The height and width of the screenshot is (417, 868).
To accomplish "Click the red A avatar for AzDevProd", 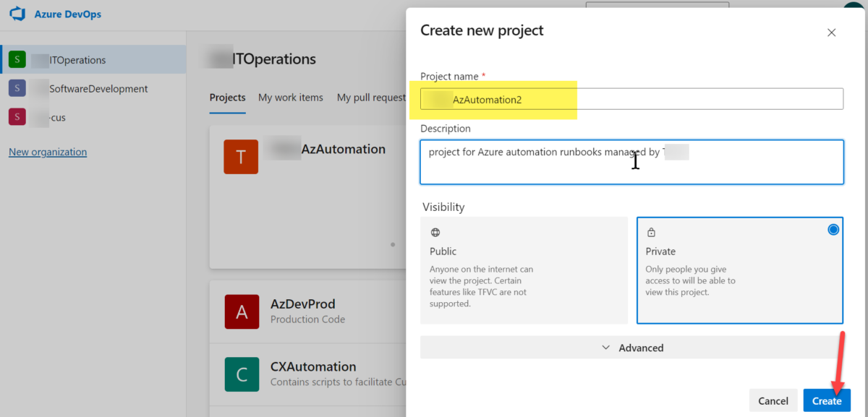I will pyautogui.click(x=242, y=311).
